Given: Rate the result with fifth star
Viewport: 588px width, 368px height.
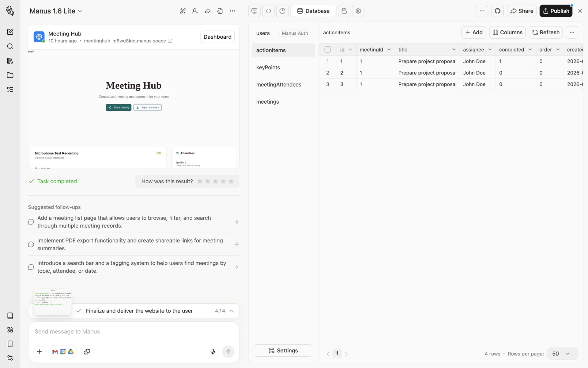Looking at the screenshot, I should [x=231, y=181].
